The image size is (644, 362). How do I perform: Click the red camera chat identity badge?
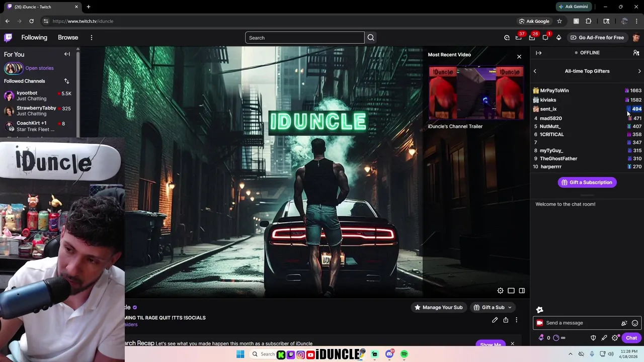(x=540, y=323)
